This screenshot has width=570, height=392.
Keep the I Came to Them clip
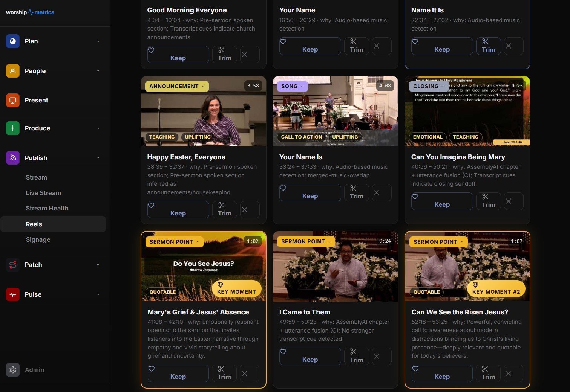coord(310,356)
